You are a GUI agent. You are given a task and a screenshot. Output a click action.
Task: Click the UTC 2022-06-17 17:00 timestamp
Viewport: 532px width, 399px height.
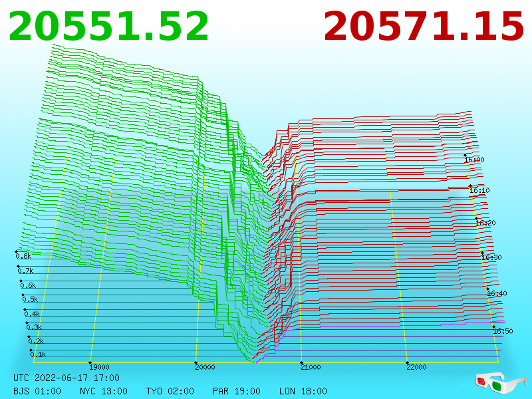[66, 378]
